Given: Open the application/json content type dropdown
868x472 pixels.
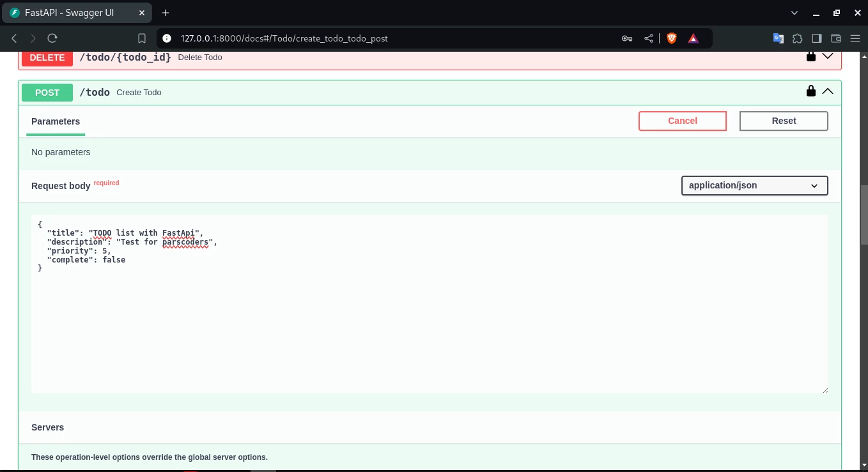Looking at the screenshot, I should (754, 185).
